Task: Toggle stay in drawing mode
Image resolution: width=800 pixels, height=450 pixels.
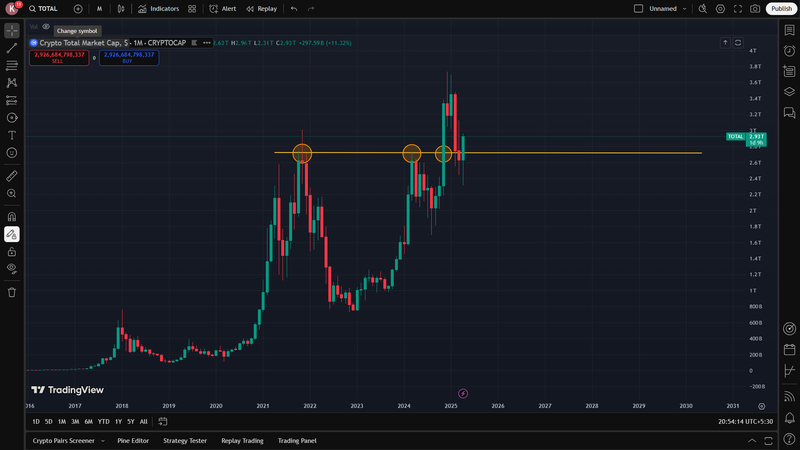Action: pos(12,234)
